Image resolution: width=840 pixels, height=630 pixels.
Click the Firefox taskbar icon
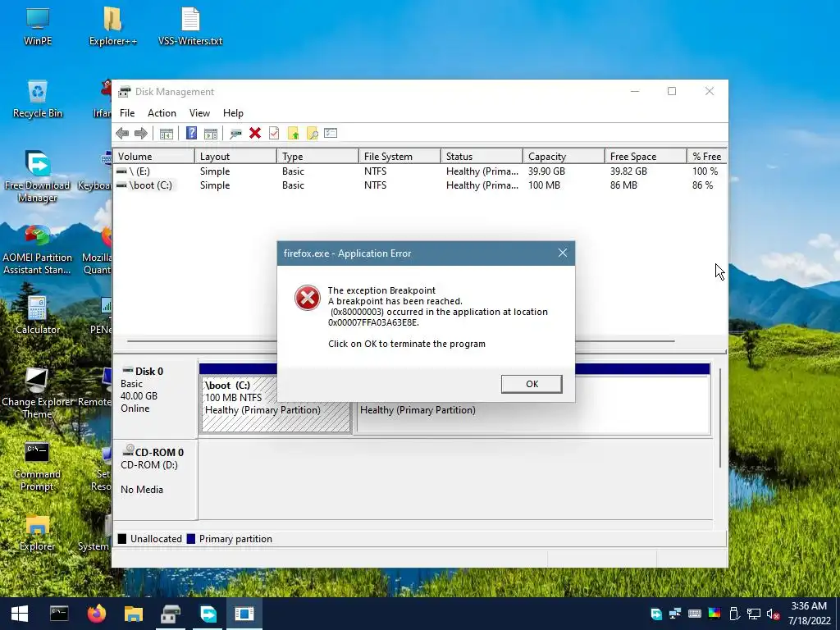coord(97,614)
